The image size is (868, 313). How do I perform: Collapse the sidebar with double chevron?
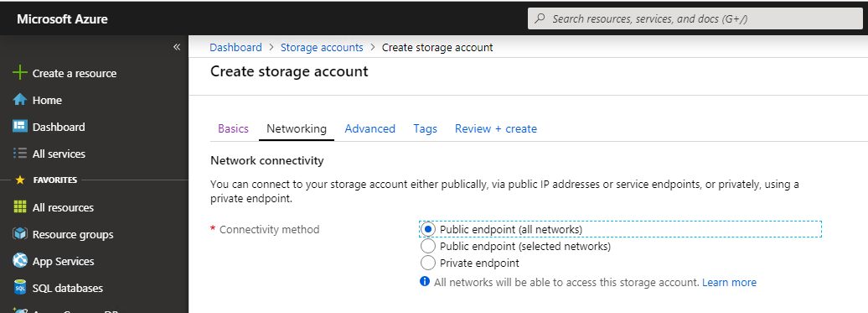coord(177,47)
